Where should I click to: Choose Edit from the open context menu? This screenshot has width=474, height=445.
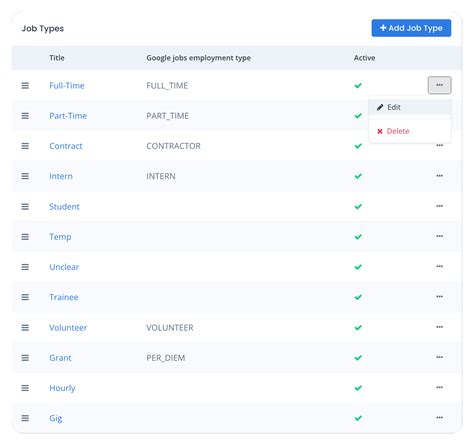(x=410, y=107)
